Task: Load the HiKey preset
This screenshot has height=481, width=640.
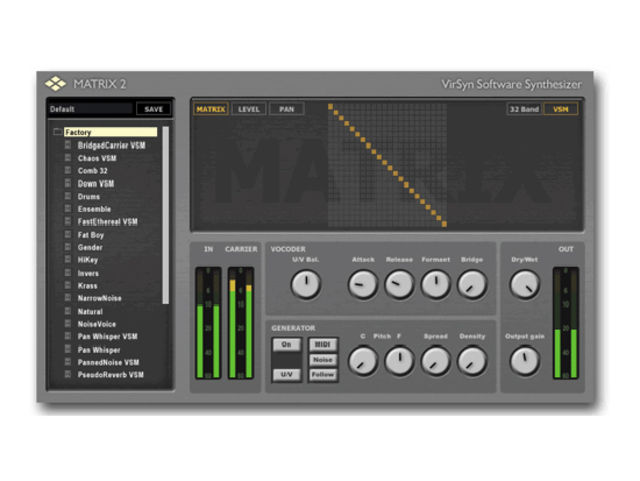Action: click(87, 260)
